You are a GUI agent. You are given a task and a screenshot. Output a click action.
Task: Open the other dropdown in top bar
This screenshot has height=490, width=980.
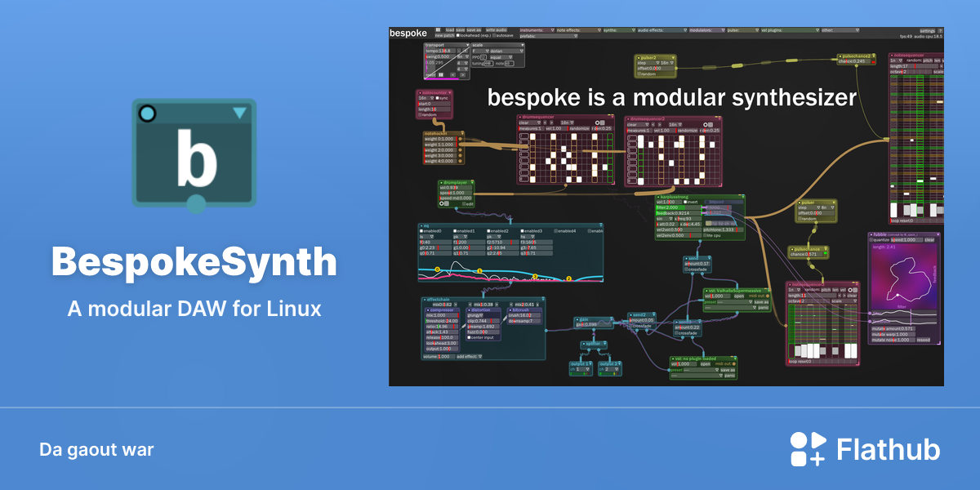click(x=840, y=30)
